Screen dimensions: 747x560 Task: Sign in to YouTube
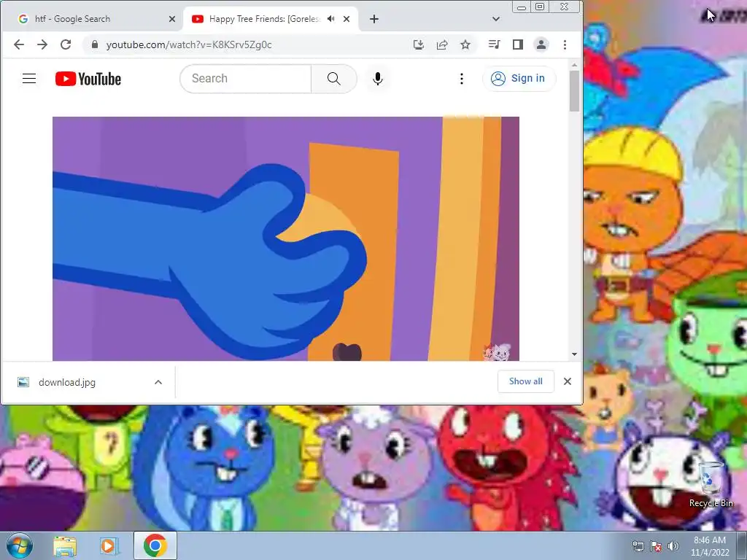point(519,78)
